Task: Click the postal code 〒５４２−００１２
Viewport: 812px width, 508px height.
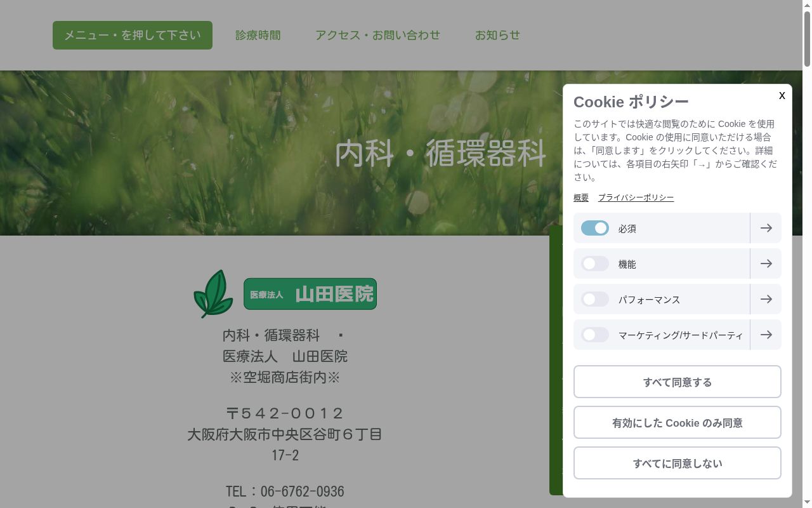Action: [285, 413]
